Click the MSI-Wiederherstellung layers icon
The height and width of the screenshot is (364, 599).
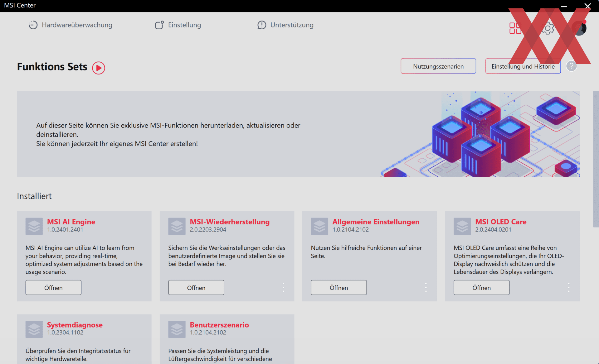click(x=177, y=226)
